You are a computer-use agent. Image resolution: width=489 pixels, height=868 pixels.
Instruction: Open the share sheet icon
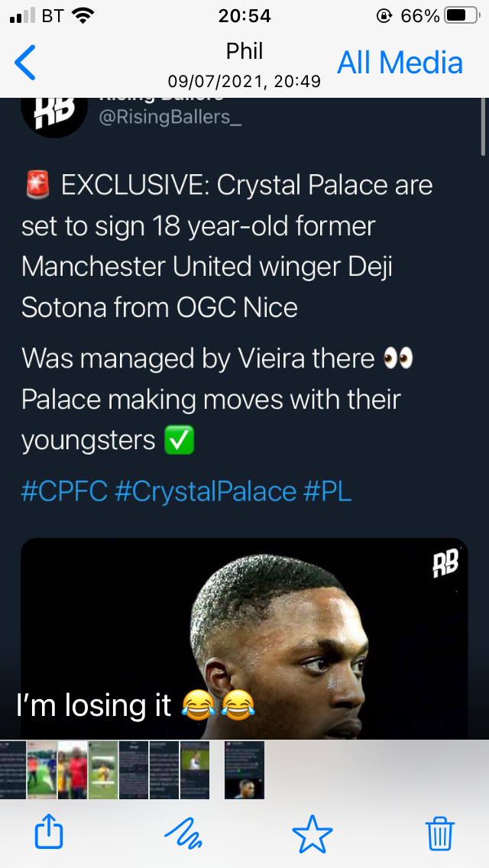(49, 832)
